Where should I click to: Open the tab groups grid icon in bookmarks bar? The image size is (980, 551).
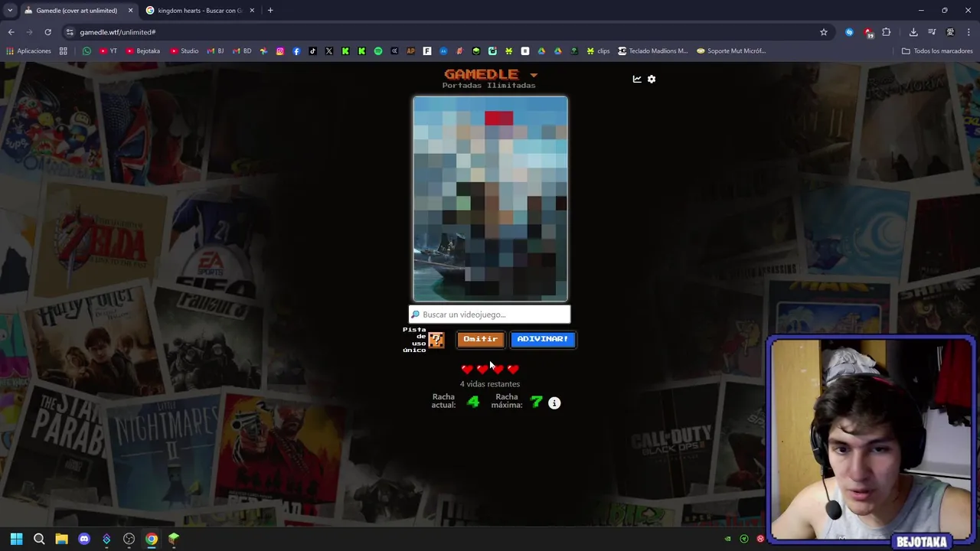(x=64, y=51)
